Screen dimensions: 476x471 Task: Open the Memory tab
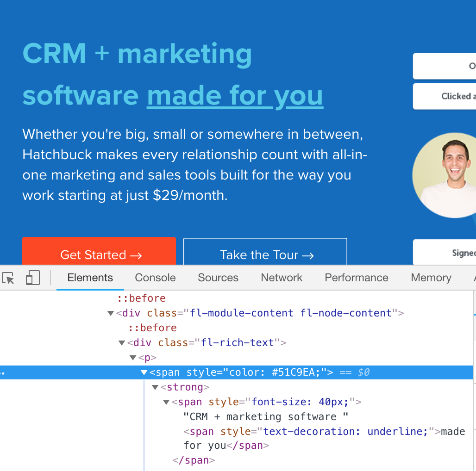(431, 278)
